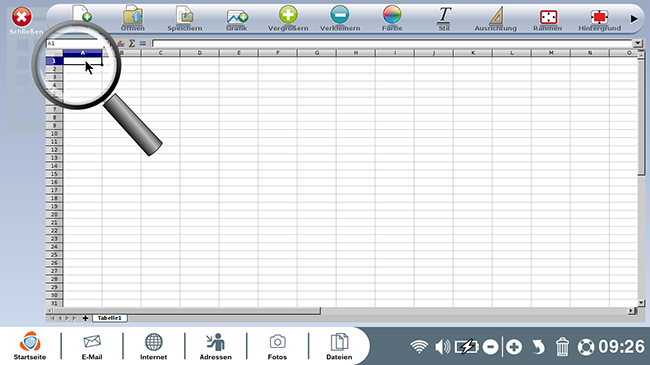Viewport: 650px width, 365px height.
Task: Choose the Ausrichtung alignment tool
Action: (496, 19)
